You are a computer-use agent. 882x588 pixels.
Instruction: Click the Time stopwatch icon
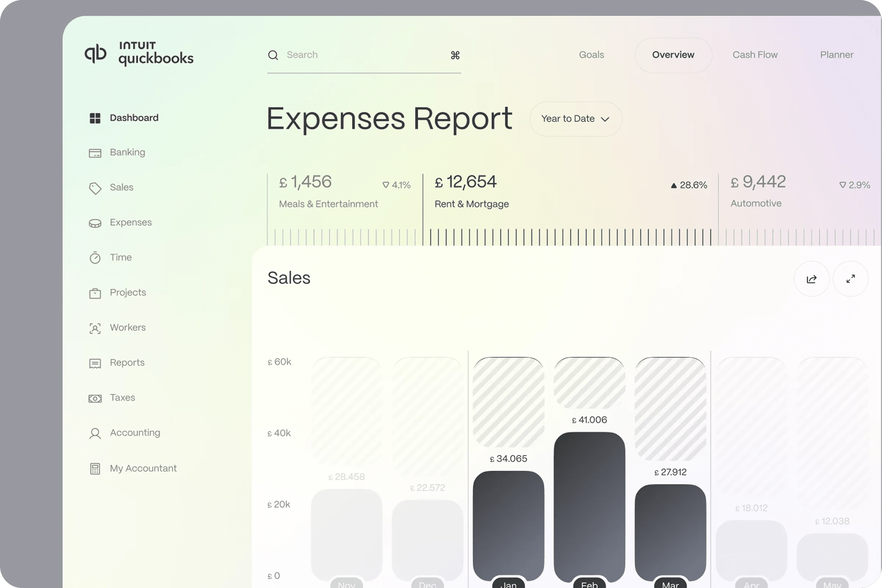click(95, 258)
